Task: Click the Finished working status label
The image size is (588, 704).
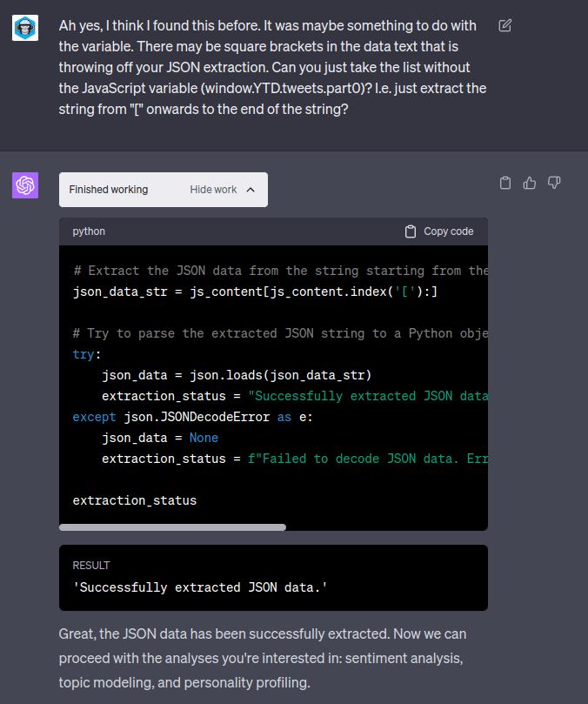Action: point(109,190)
